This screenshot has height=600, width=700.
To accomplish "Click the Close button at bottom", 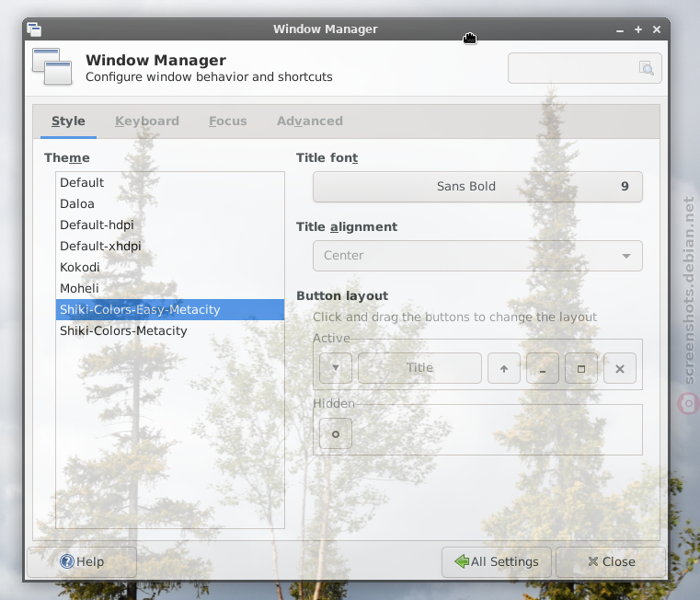I will pos(611,561).
